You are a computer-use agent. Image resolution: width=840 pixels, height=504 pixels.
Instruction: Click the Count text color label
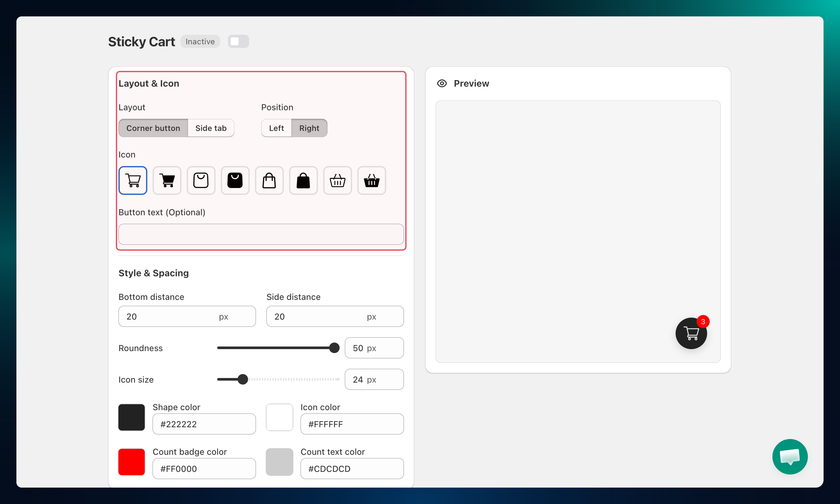[333, 452]
